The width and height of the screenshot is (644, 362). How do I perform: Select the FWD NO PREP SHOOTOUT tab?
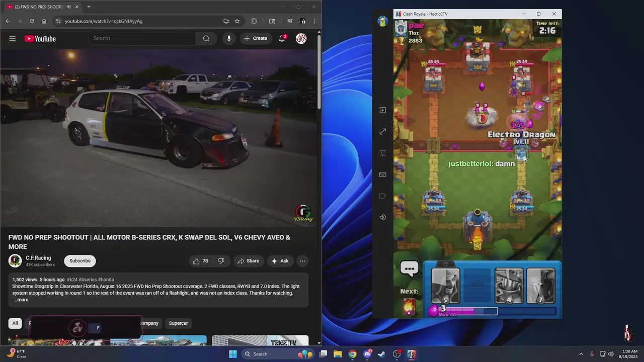43,7
